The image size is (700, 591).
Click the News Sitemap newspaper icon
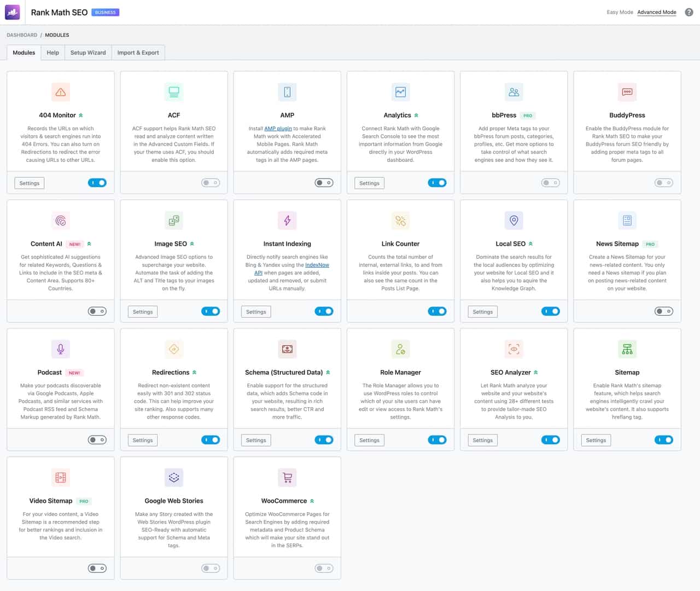627,221
